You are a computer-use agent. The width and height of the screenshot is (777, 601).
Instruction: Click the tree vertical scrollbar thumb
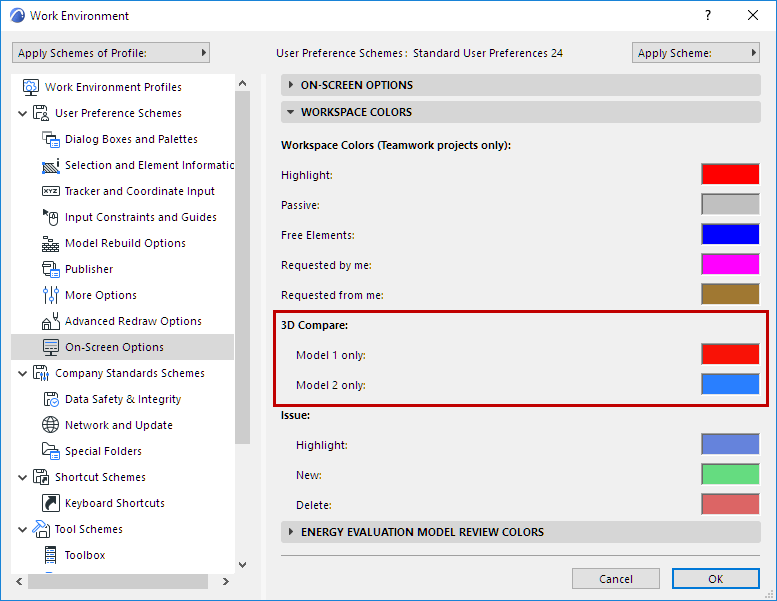pos(242,268)
